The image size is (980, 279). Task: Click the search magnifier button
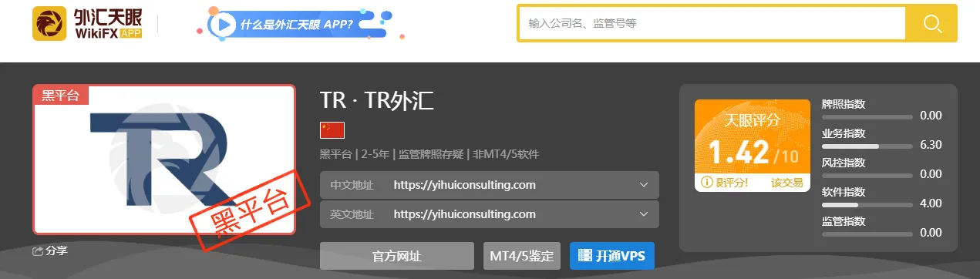[x=931, y=23]
